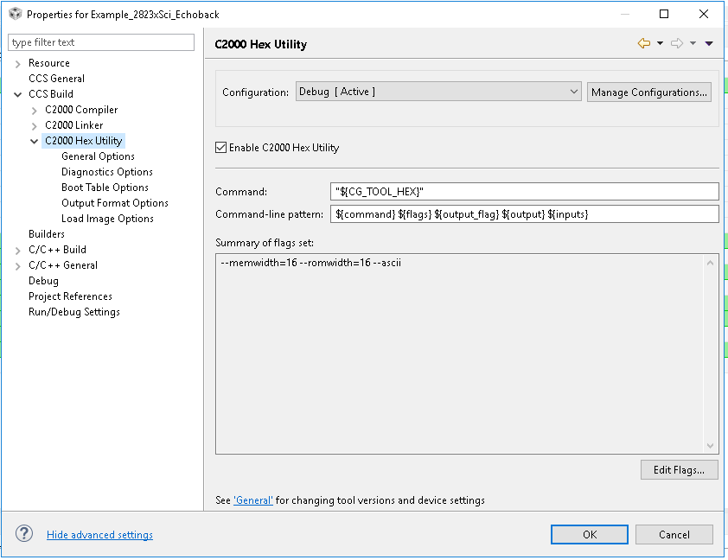Click the Edit Flags button

click(x=679, y=470)
